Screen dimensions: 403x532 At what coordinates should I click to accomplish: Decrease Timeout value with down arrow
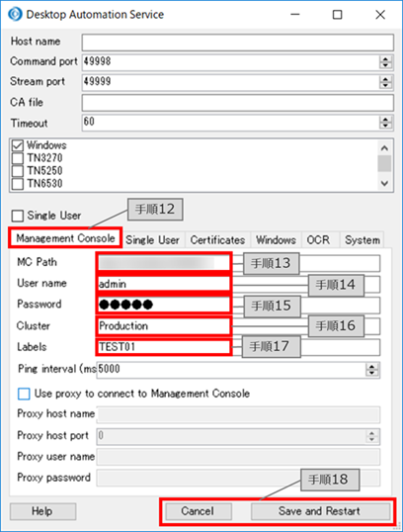[385, 127]
